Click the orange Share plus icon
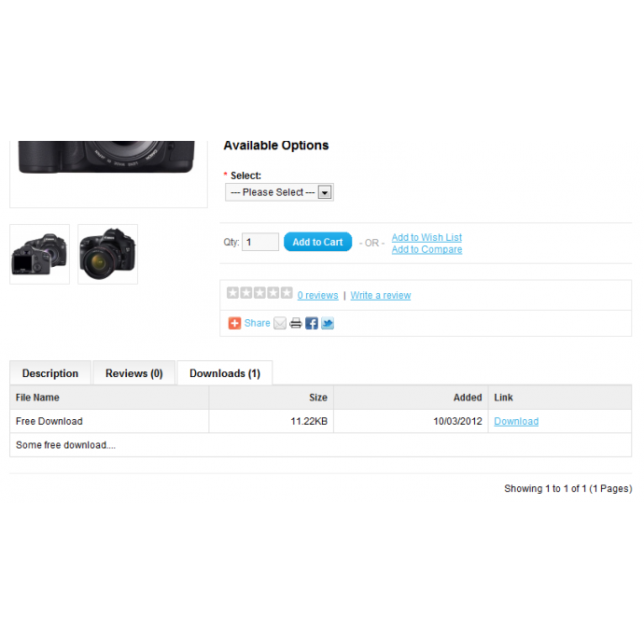644x644 pixels. coord(234,323)
